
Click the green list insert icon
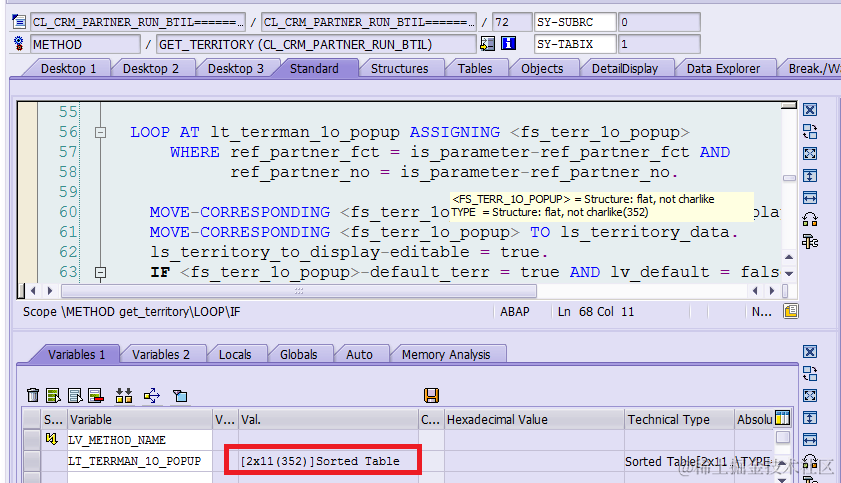tap(53, 396)
